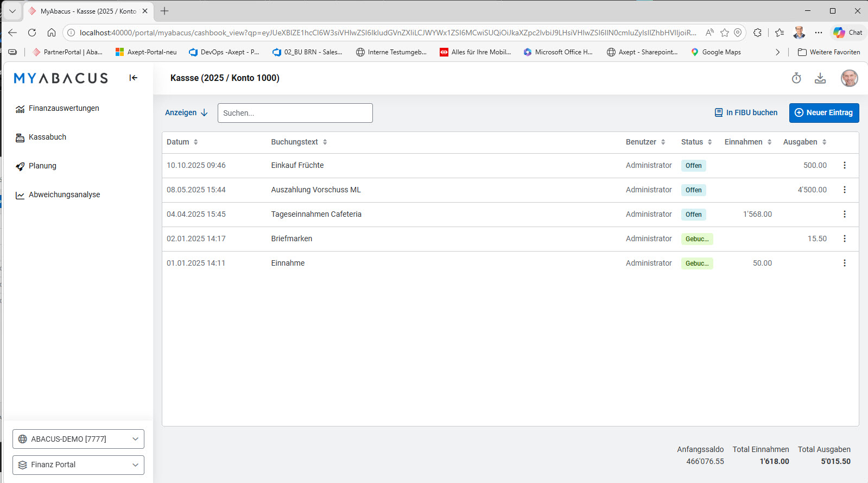Sort table by Datum column
868x483 pixels.
(182, 142)
